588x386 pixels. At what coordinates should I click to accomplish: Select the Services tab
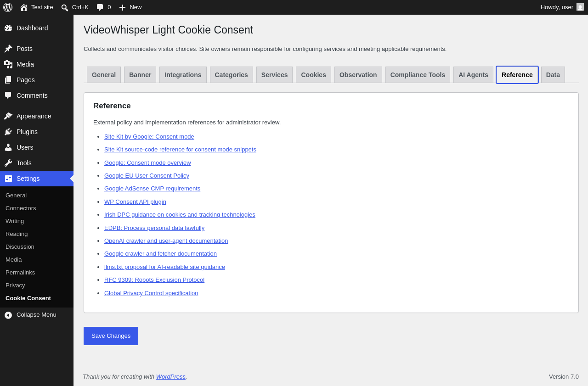coord(275,75)
